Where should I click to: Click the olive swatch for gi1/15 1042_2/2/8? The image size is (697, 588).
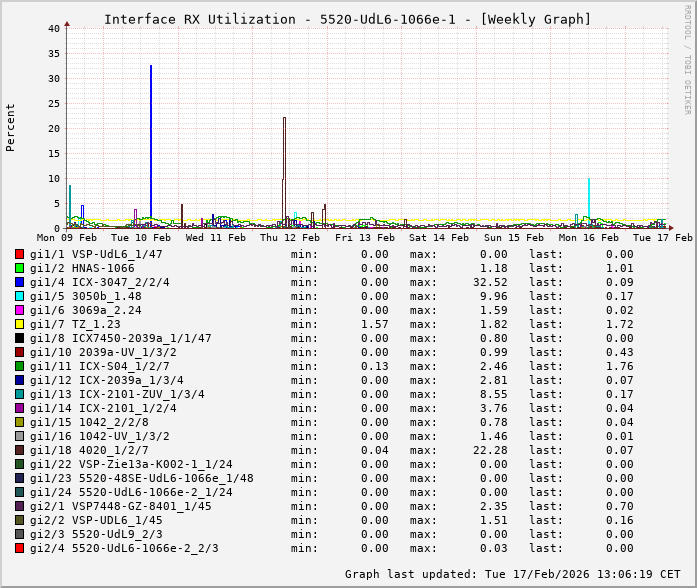pos(19,422)
